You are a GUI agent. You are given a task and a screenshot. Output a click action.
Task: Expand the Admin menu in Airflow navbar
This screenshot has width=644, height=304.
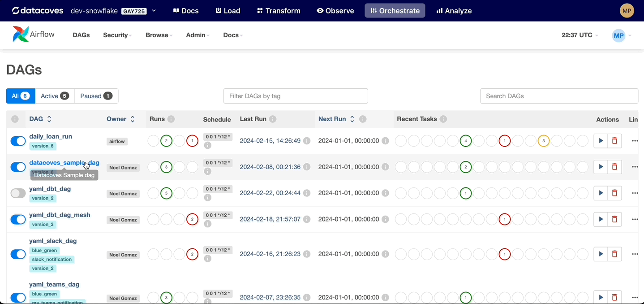pos(197,35)
